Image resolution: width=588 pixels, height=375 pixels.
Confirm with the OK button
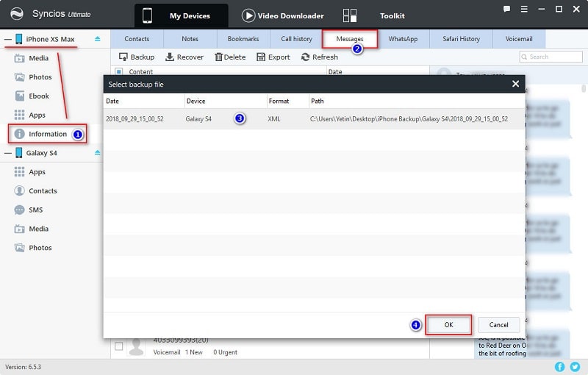448,325
